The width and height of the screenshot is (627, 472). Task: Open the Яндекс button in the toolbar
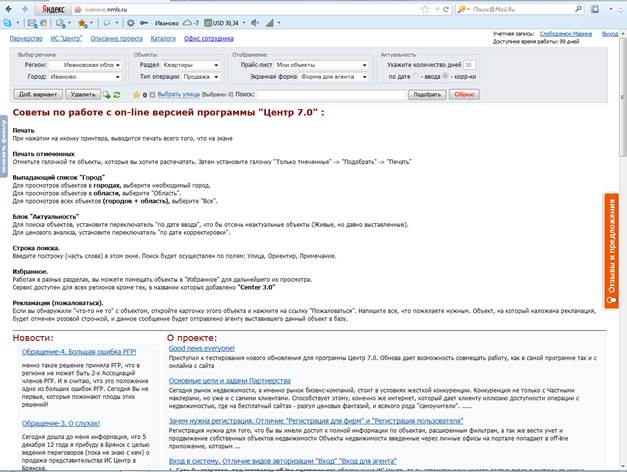coord(53,9)
